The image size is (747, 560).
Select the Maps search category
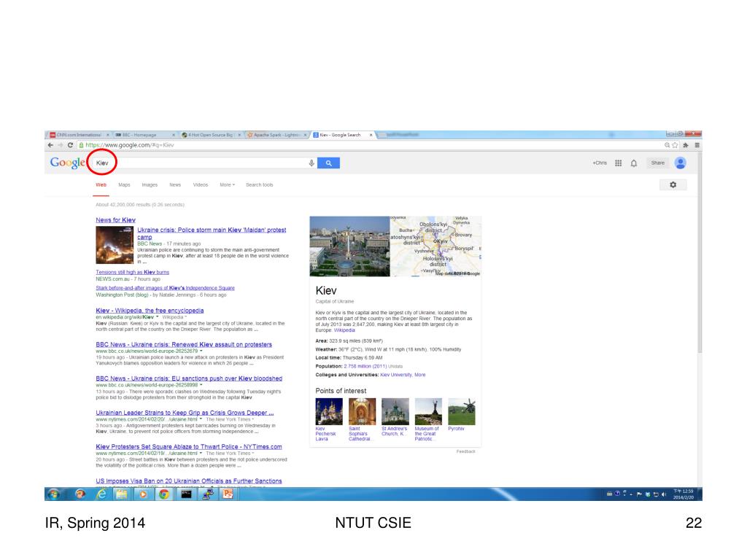click(124, 184)
